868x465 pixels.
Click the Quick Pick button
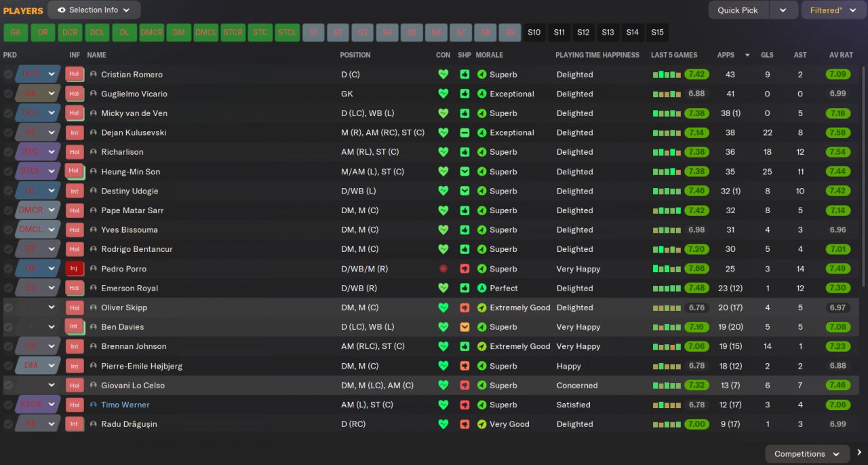pyautogui.click(x=738, y=10)
